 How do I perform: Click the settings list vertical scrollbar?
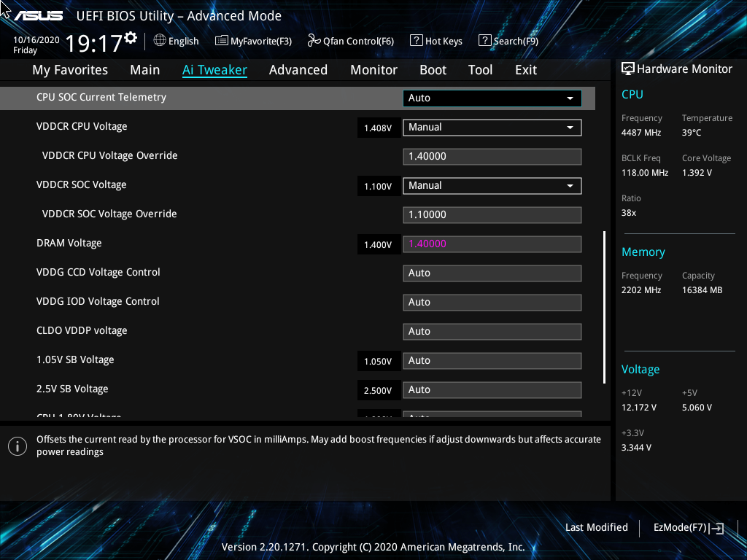[x=604, y=307]
